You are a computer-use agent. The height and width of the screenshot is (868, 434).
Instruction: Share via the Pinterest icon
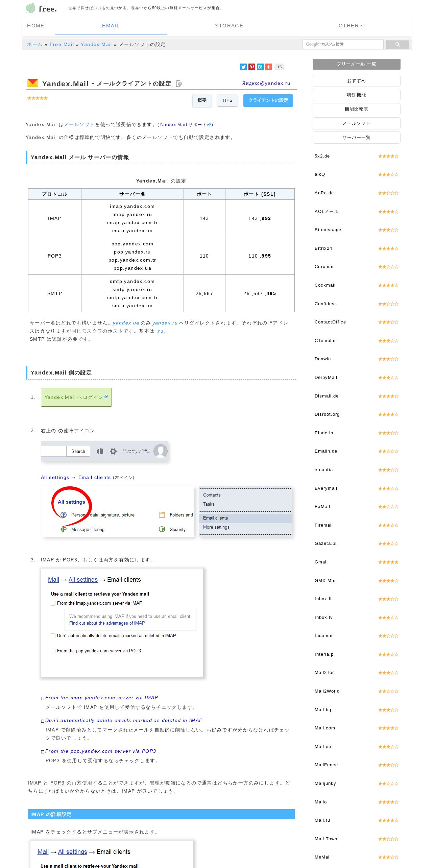252,67
